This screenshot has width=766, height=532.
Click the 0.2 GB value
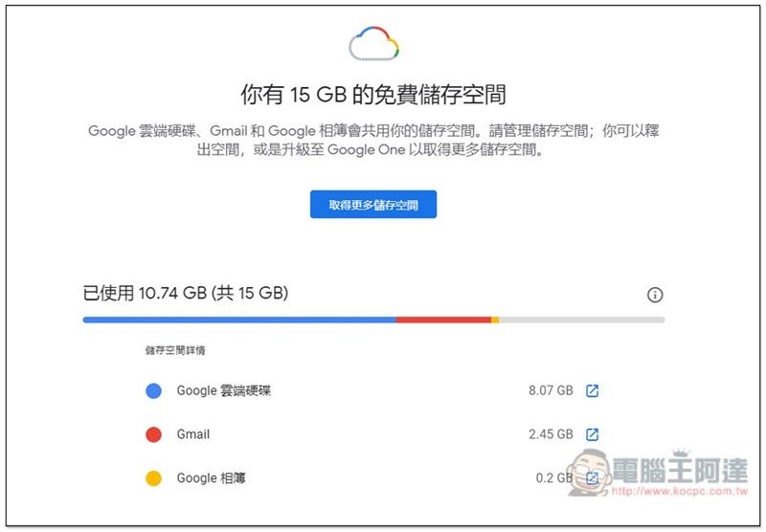coord(554,477)
